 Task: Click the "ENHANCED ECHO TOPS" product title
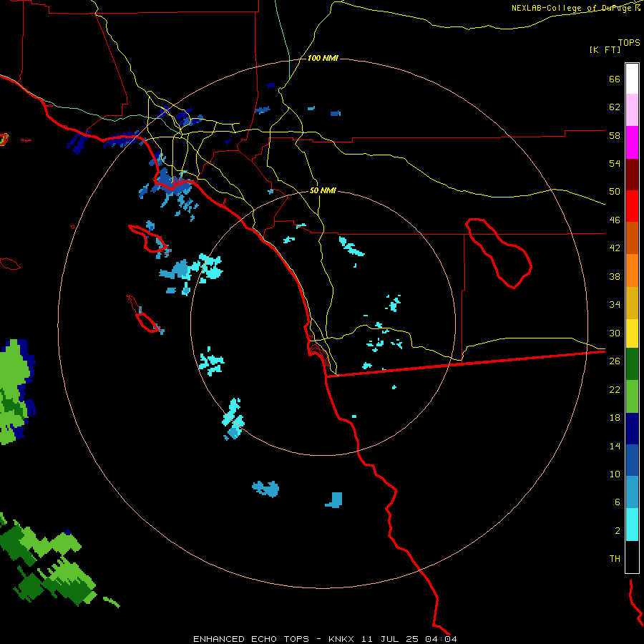tap(251, 639)
